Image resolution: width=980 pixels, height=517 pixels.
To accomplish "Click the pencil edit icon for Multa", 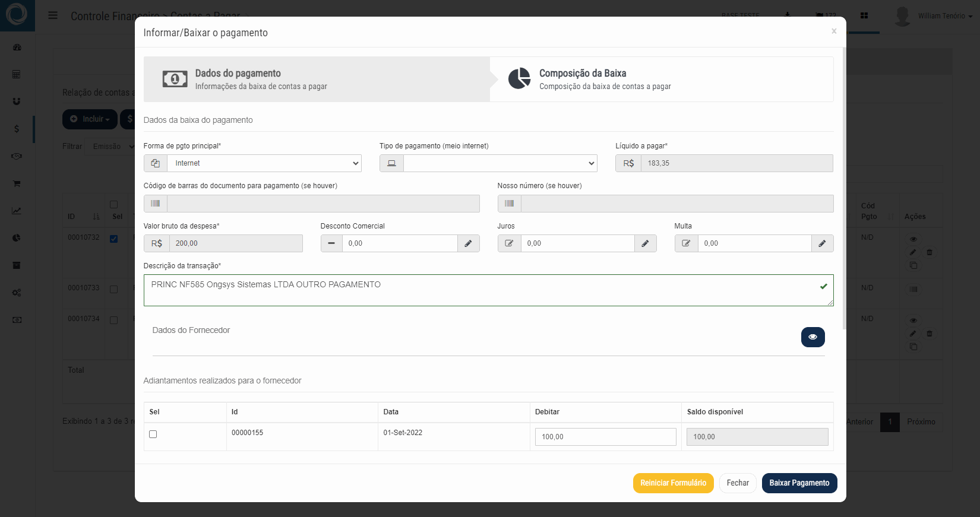I will pyautogui.click(x=822, y=243).
